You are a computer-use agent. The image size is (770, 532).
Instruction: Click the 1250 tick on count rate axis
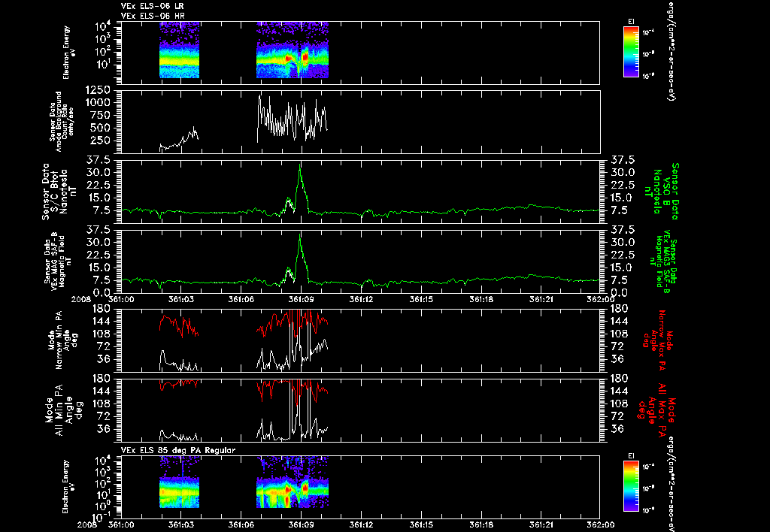[99, 90]
